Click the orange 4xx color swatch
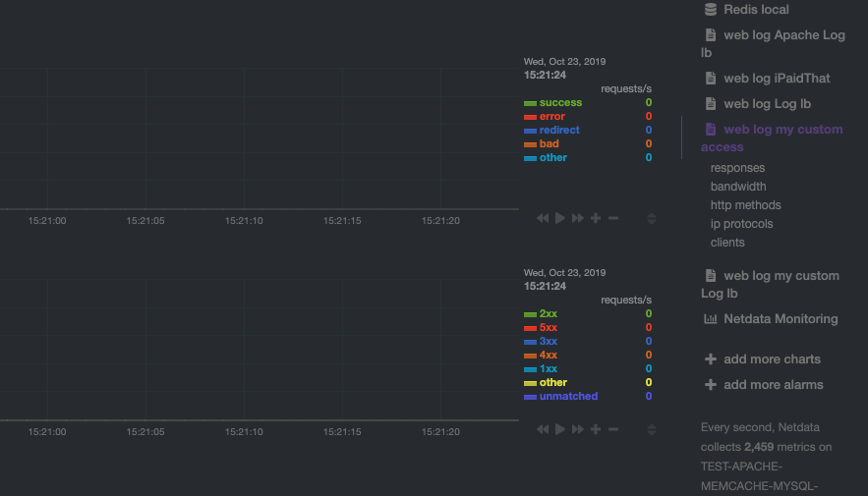868x496 pixels. 530,357
